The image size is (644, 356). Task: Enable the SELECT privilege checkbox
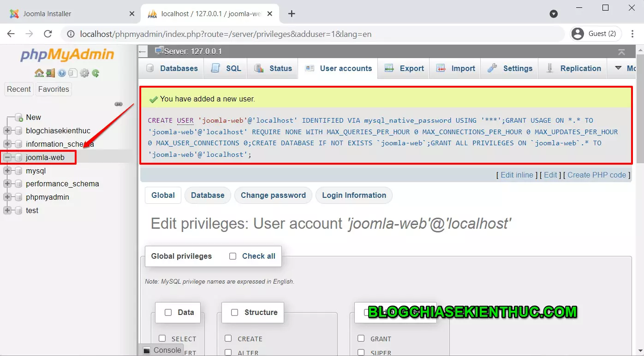coord(162,338)
